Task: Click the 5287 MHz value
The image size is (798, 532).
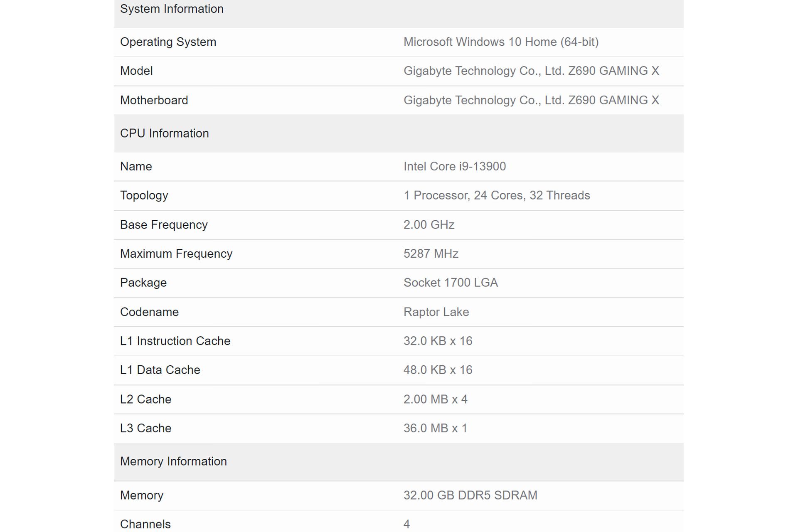Action: 431,254
